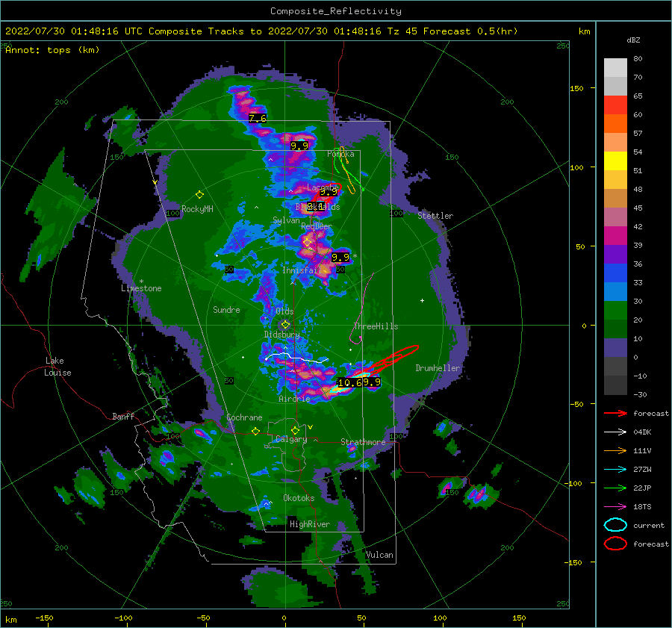The image size is (672, 628).
Task: Click the Ponoka city label
Action: tap(340, 154)
